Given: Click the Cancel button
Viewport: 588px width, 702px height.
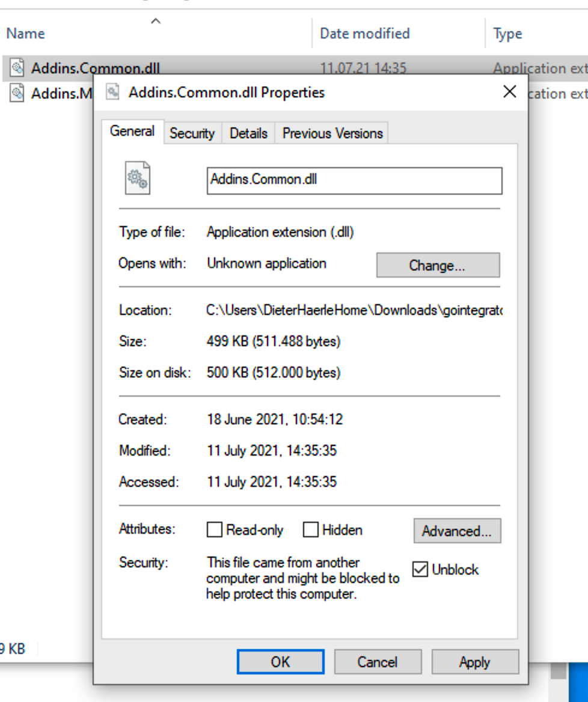Looking at the screenshot, I should 378,662.
